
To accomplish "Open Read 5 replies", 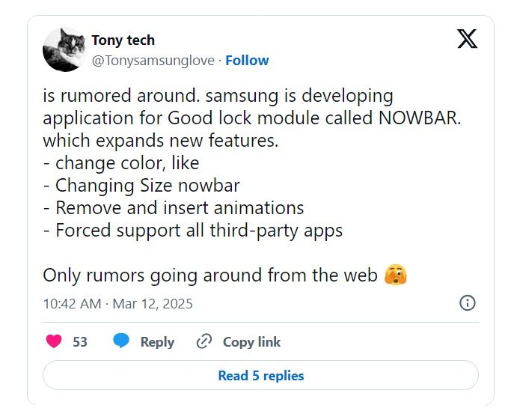I will click(x=260, y=375).
